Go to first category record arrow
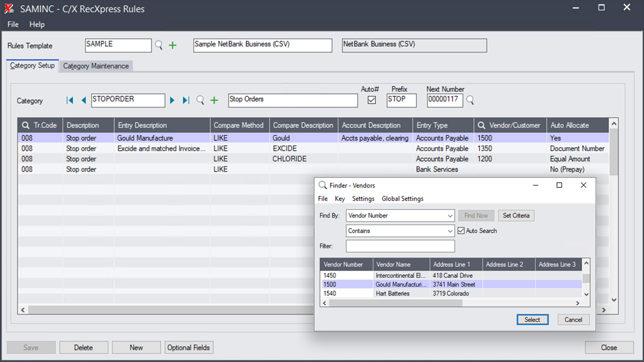The width and height of the screenshot is (644, 362). pyautogui.click(x=70, y=100)
